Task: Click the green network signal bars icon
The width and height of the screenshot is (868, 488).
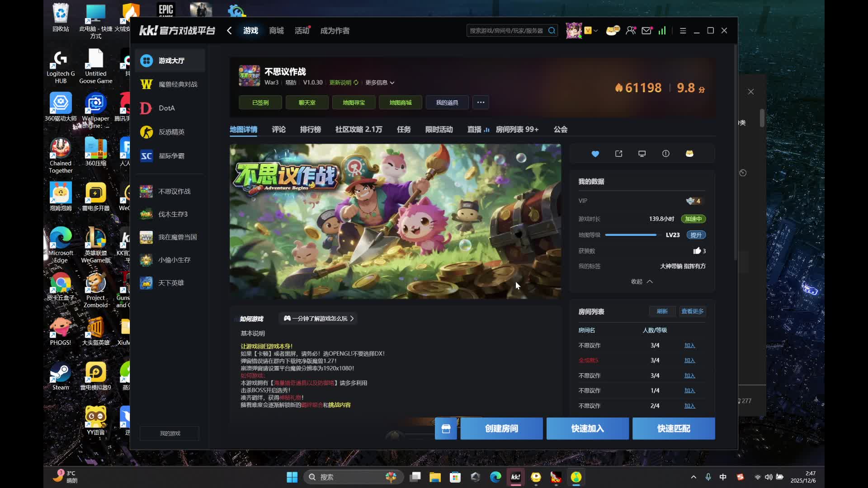Action: tap(662, 31)
